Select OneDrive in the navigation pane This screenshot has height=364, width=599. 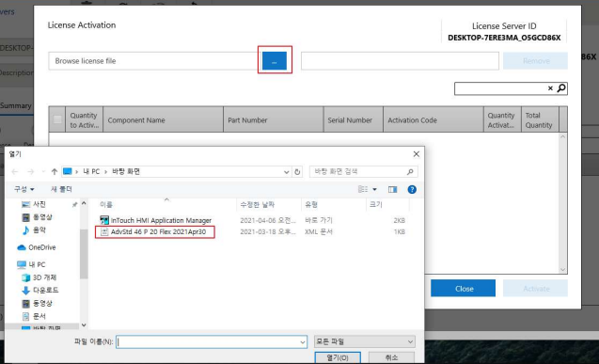click(x=37, y=247)
